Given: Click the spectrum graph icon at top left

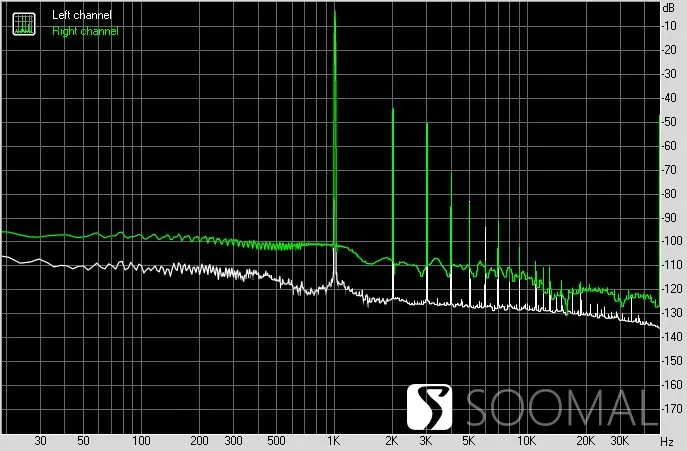Looking at the screenshot, I should coord(24,24).
